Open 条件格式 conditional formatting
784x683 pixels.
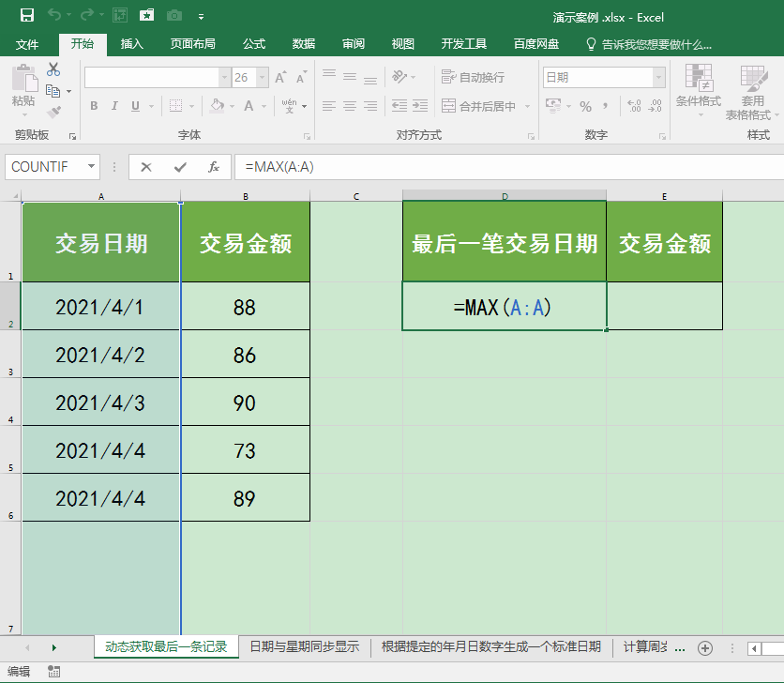point(699,90)
